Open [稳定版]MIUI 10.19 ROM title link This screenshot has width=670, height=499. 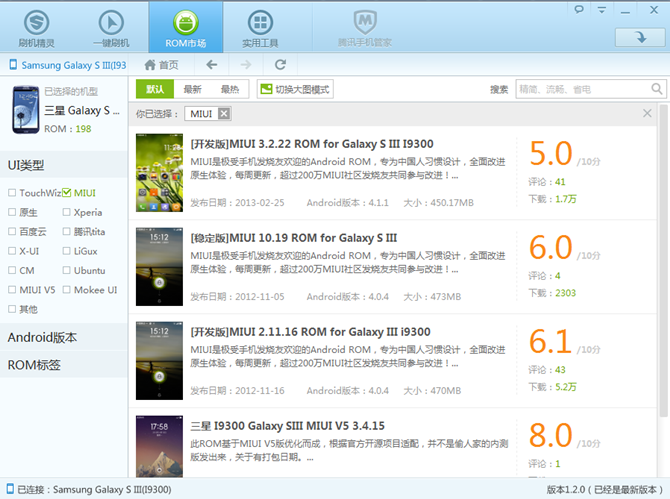[294, 238]
